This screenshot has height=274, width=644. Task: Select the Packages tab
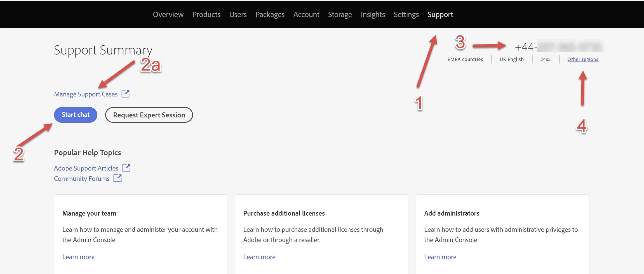click(x=270, y=15)
